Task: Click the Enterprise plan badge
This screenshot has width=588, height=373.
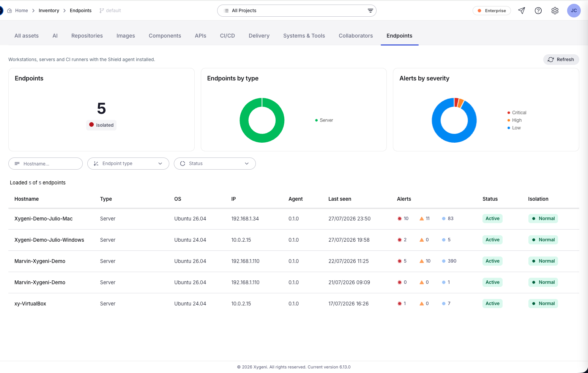Action: (x=492, y=11)
